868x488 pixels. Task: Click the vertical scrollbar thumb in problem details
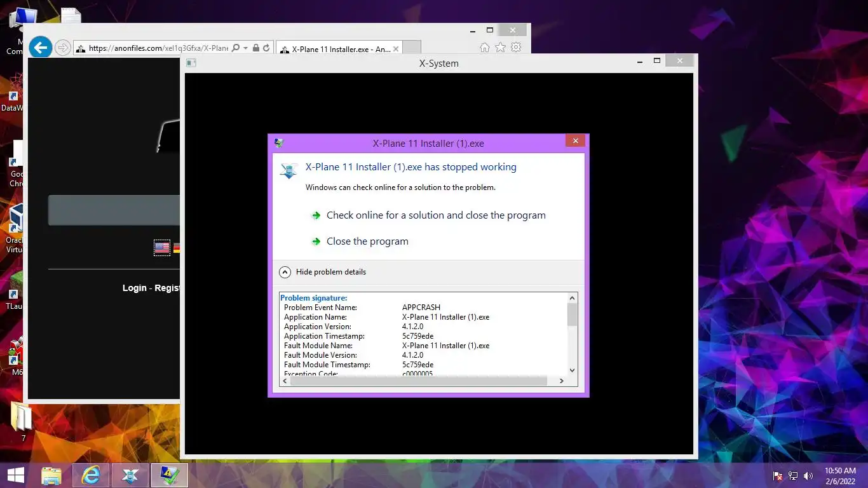point(572,315)
